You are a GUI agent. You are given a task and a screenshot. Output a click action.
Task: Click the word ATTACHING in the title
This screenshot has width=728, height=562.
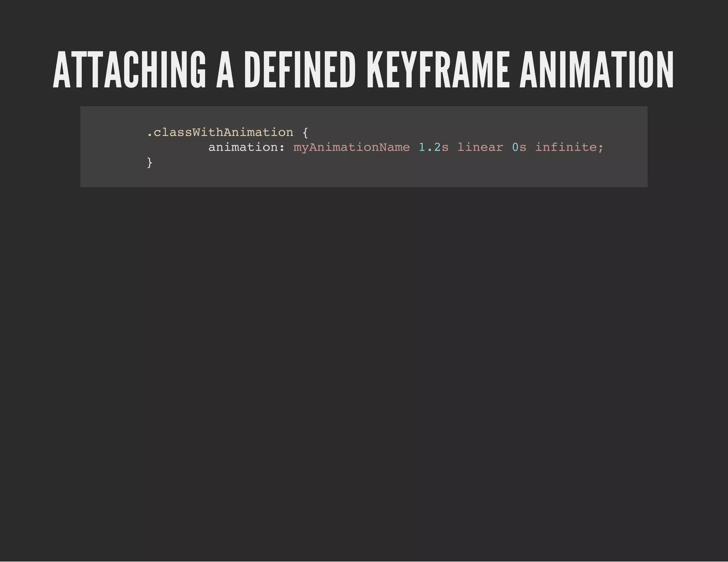(x=129, y=70)
